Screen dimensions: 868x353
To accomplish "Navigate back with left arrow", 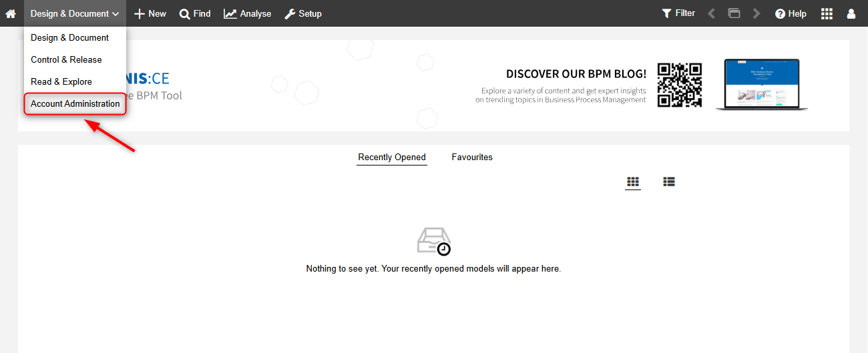I will tap(712, 13).
